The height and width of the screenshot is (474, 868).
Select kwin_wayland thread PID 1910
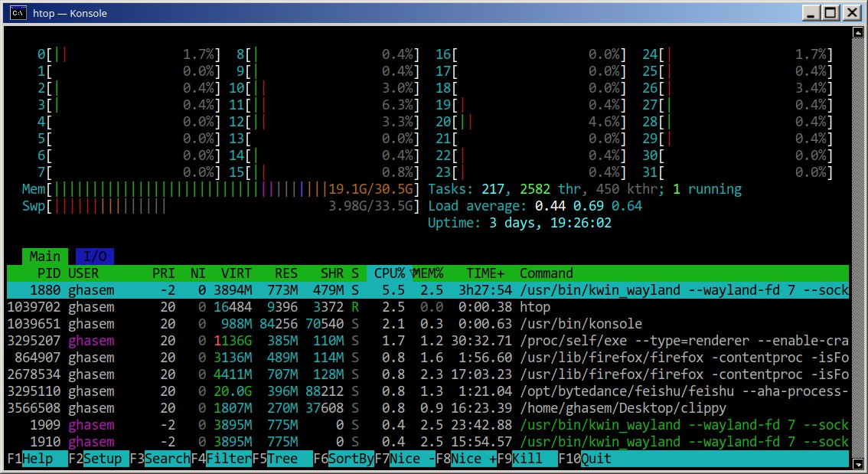(427, 442)
